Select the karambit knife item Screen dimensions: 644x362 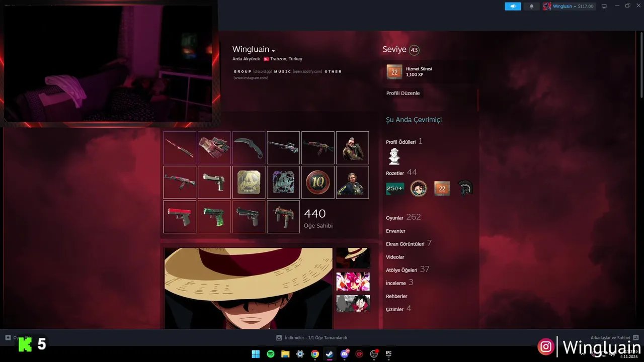pos(249,148)
